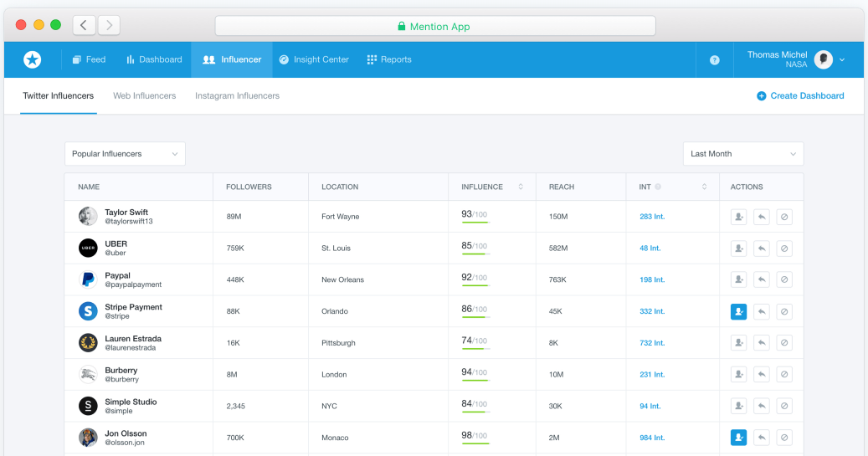Screen dimensions: 868x456
Task: Block Paypal with the ban icon
Action: tap(784, 280)
